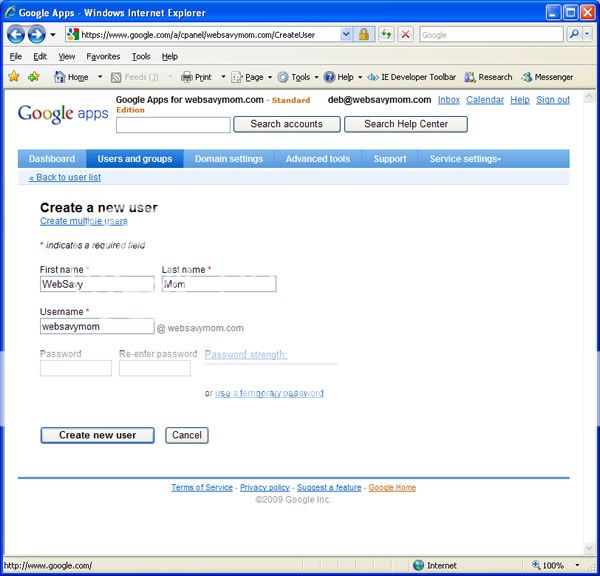Open Terms of Service link

click(202, 487)
